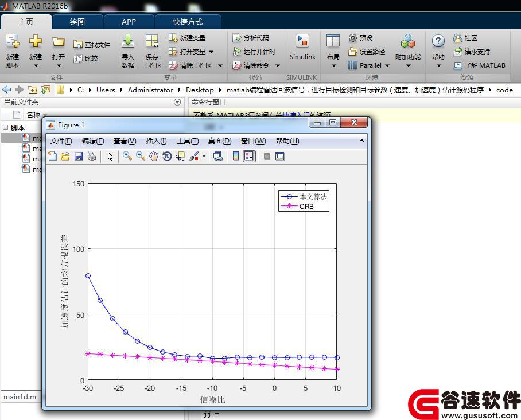Toggle the Insert Colorbar button

pos(236,156)
